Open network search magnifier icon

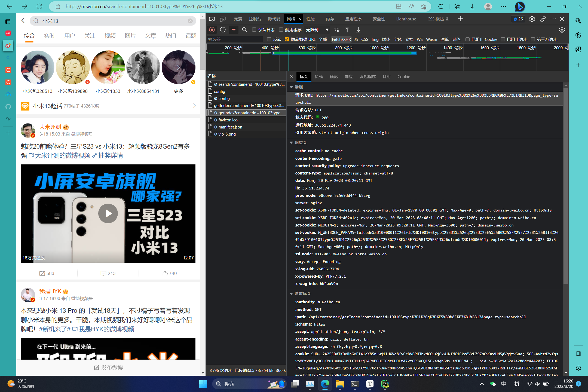click(x=244, y=30)
